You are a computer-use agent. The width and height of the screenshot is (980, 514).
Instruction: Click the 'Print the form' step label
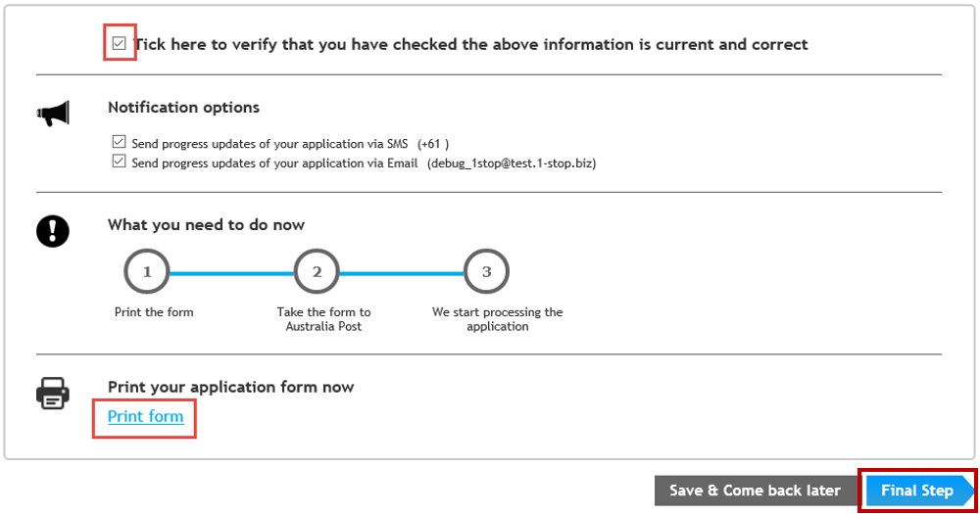154,312
